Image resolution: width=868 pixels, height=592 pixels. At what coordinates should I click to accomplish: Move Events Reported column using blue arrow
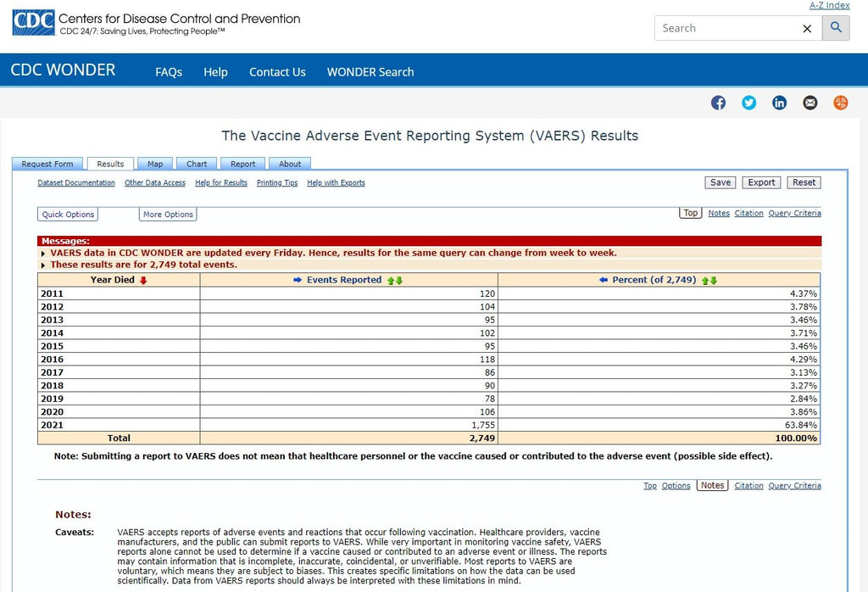click(298, 280)
